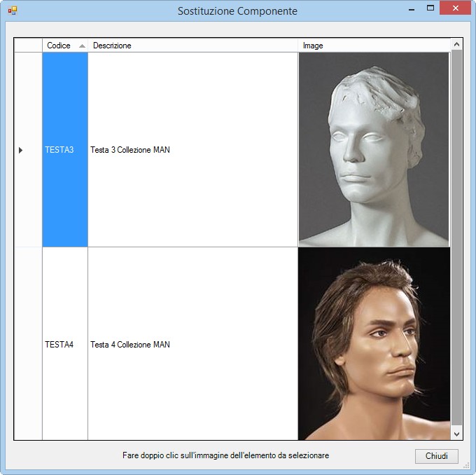Image resolution: width=476 pixels, height=475 pixels.
Task: Click the application icon in title bar
Action: click(x=13, y=11)
